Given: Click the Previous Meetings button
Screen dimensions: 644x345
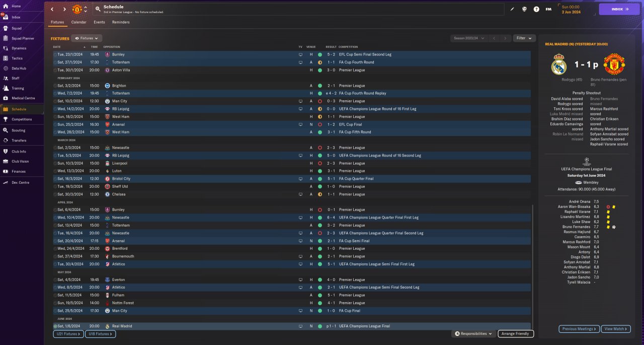Looking at the screenshot, I should (x=579, y=329).
